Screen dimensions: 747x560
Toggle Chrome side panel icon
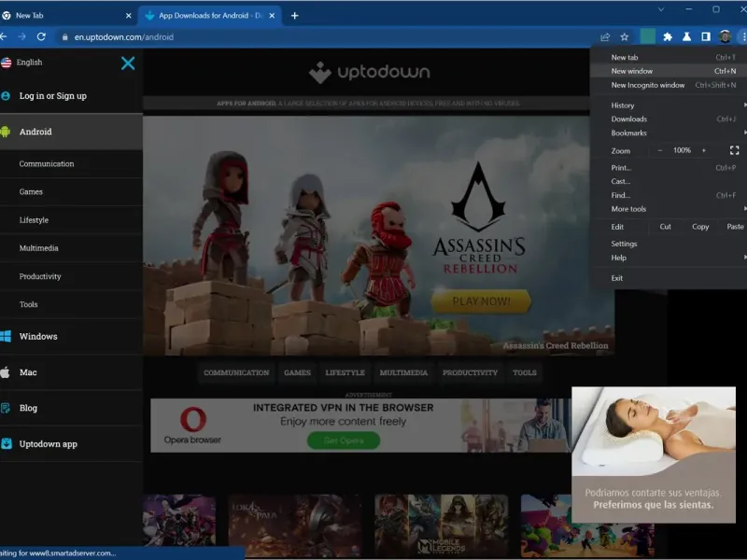tap(706, 37)
